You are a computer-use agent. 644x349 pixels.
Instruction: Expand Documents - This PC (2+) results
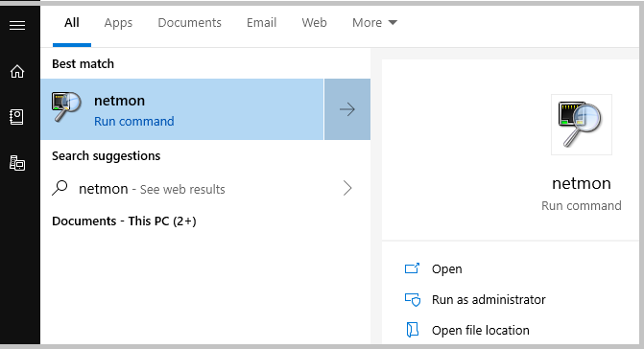(x=124, y=221)
